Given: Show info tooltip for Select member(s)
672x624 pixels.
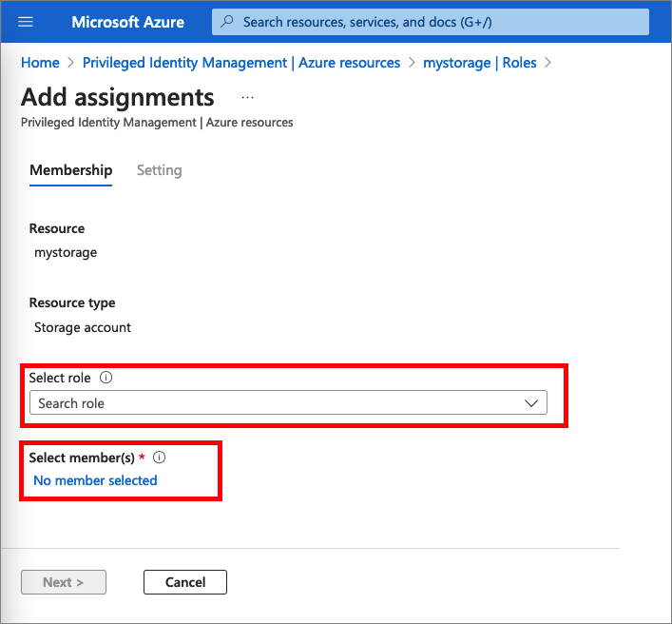Looking at the screenshot, I should click(x=159, y=458).
